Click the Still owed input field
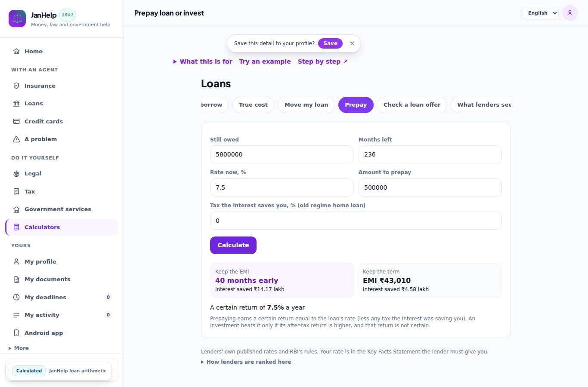588x387 pixels. [282, 154]
